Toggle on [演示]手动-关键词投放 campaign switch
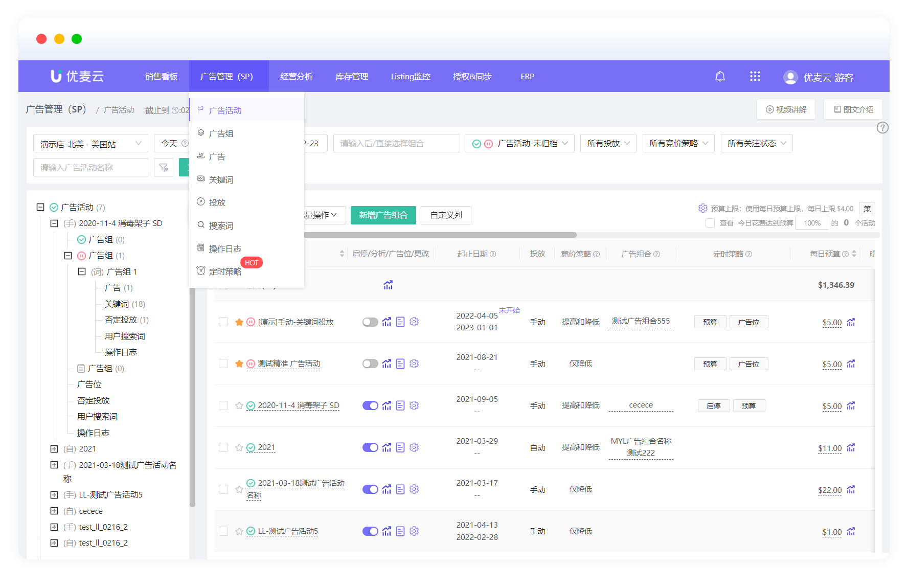The height and width of the screenshot is (588, 908). 370,322
